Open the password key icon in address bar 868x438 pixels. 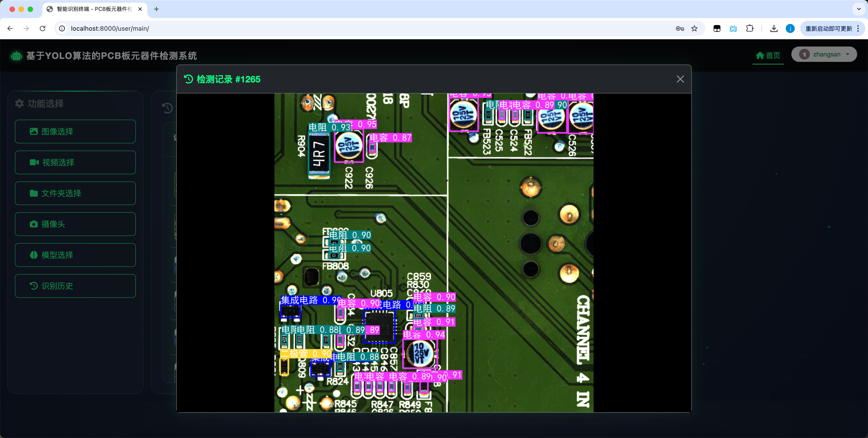point(680,29)
